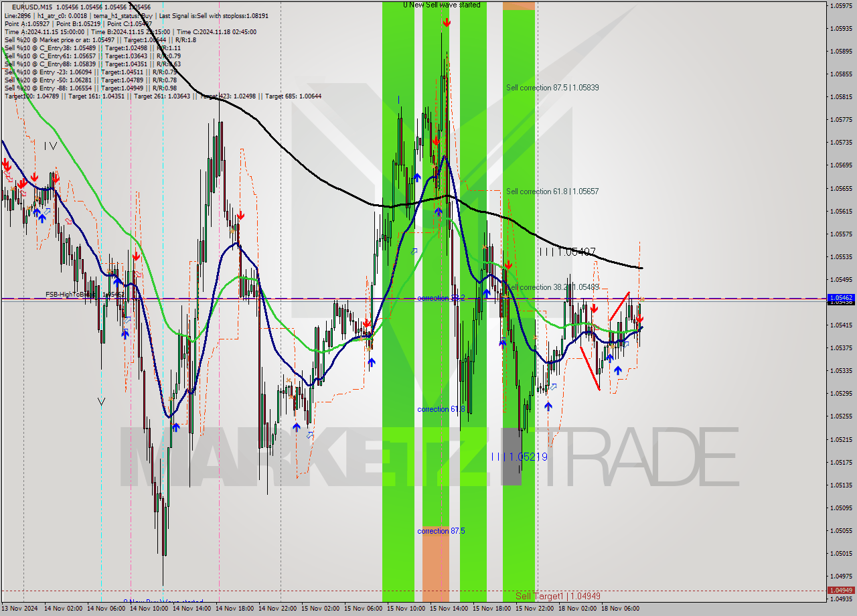Select 'Sell correction 38.2 | 1.05489' label
The height and width of the screenshot is (616, 857).
[552, 287]
